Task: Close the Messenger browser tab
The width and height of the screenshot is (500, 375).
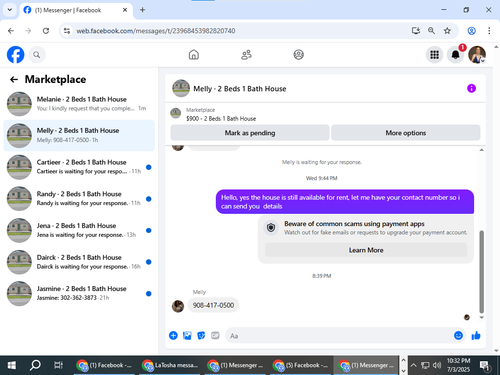Action: (125, 10)
